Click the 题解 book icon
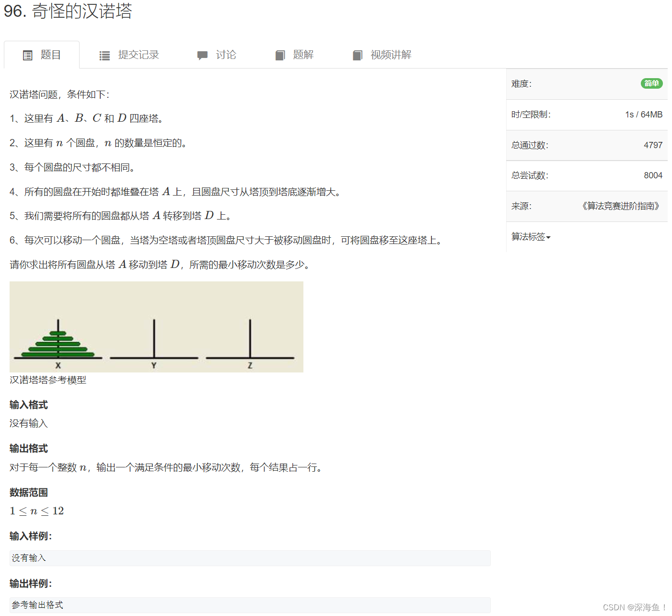The height and width of the screenshot is (616, 672). pos(280,56)
